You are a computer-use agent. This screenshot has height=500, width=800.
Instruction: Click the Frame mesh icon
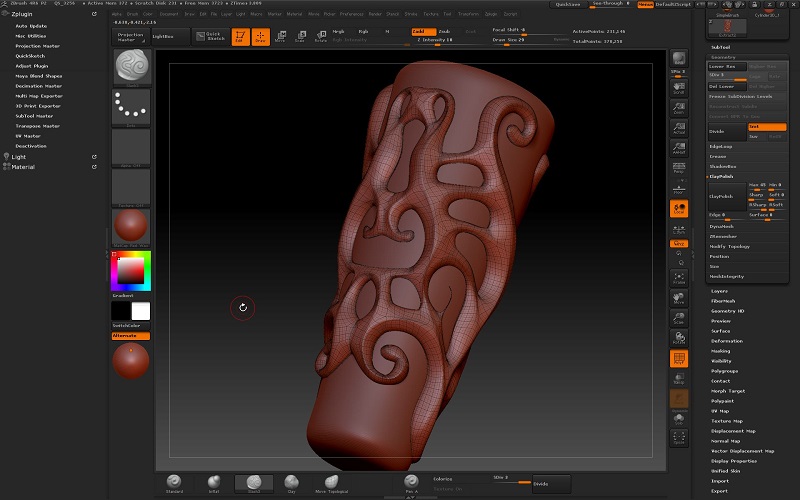point(679,278)
